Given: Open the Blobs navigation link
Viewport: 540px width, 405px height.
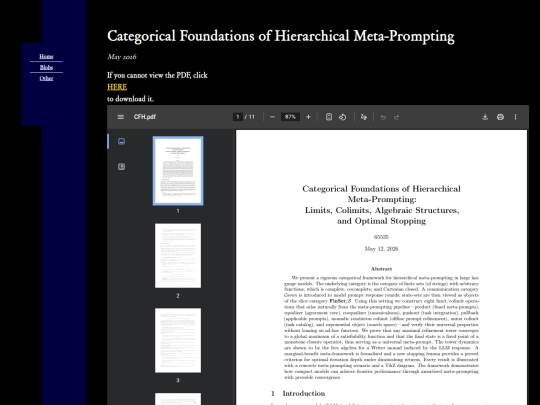Looking at the screenshot, I should pos(46,68).
